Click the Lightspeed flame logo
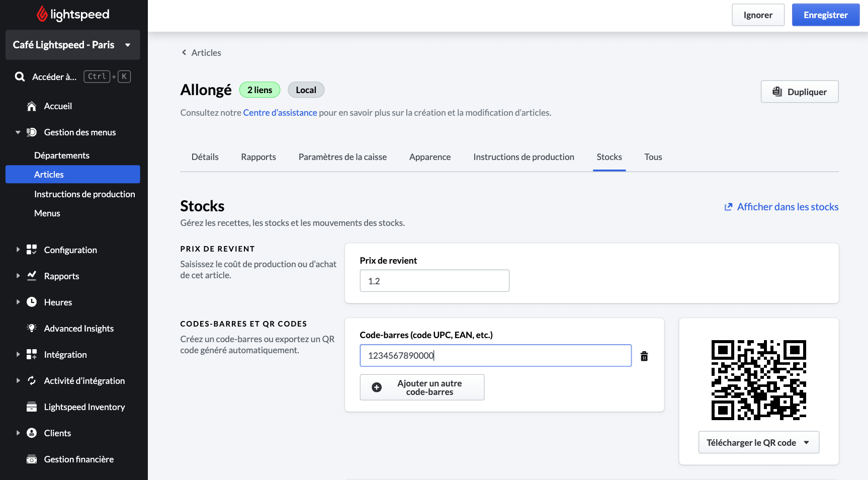 42,15
